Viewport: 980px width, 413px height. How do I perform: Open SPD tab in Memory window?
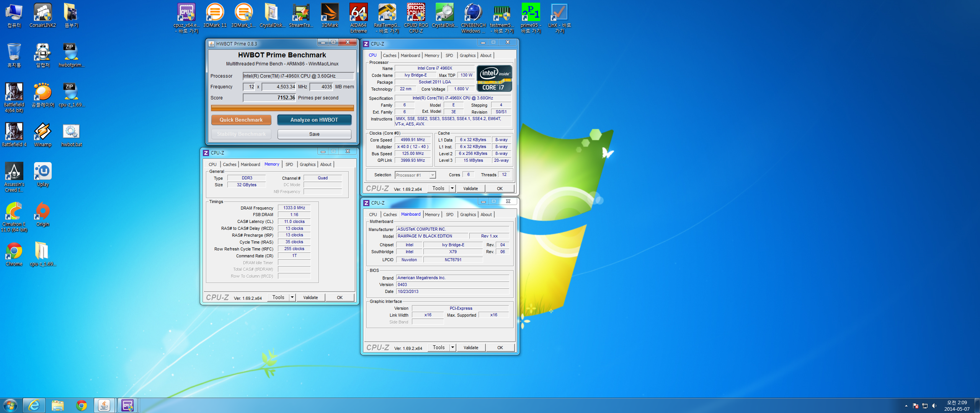point(289,164)
